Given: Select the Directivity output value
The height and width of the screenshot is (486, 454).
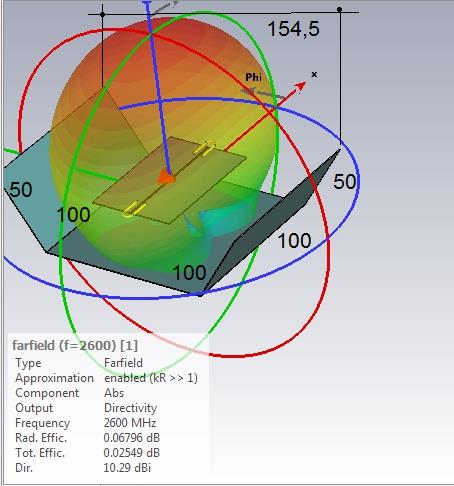Looking at the screenshot, I should [x=130, y=408].
